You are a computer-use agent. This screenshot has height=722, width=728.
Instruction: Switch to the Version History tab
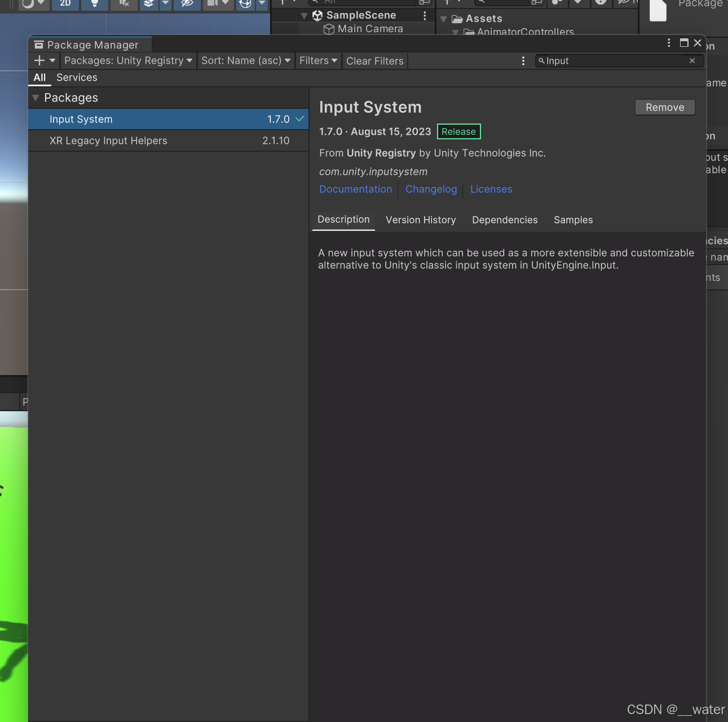(421, 220)
